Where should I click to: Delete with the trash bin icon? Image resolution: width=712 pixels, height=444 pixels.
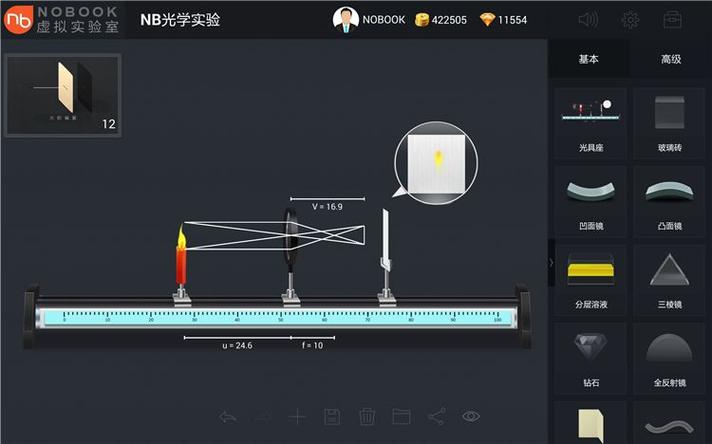point(367,416)
